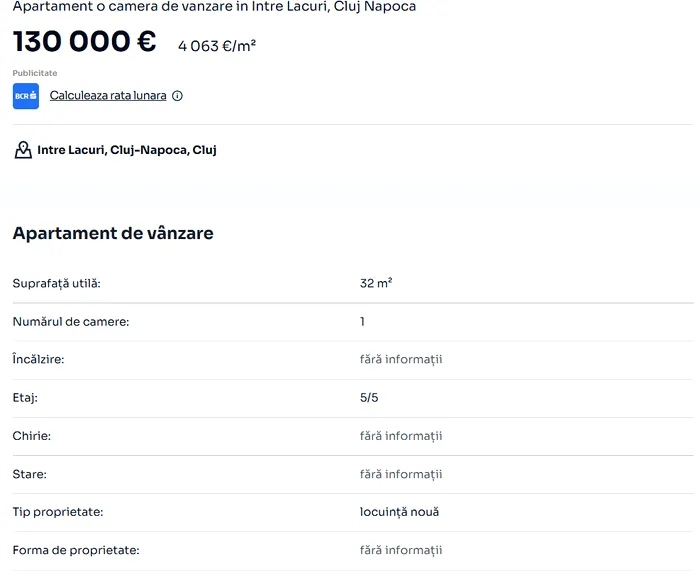This screenshot has height=579, width=700.
Task: Click the apartment listing title text
Action: click(x=214, y=7)
